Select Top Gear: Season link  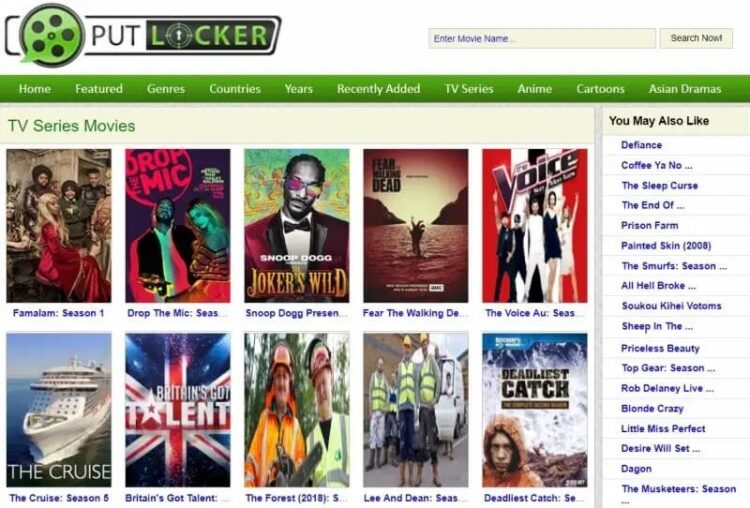click(x=668, y=368)
